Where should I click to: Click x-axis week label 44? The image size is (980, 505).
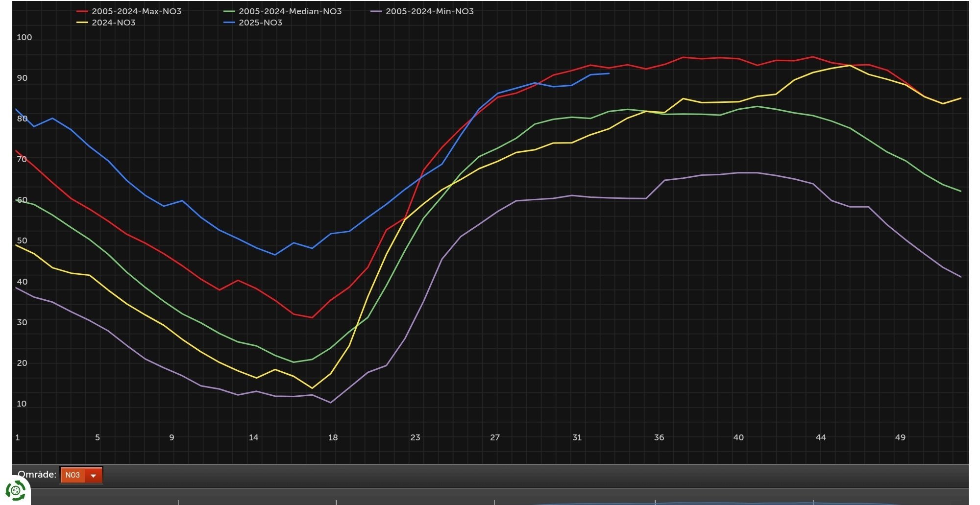(821, 437)
